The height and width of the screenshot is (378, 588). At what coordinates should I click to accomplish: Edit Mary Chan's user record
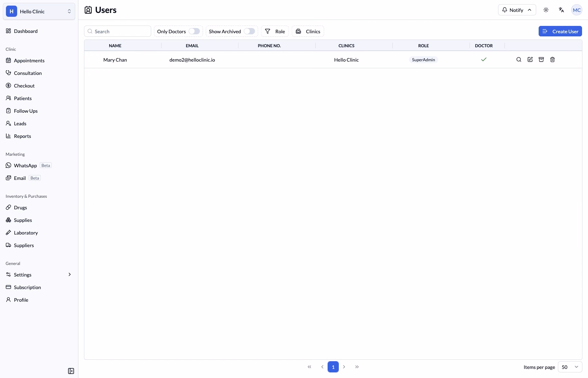(530, 59)
